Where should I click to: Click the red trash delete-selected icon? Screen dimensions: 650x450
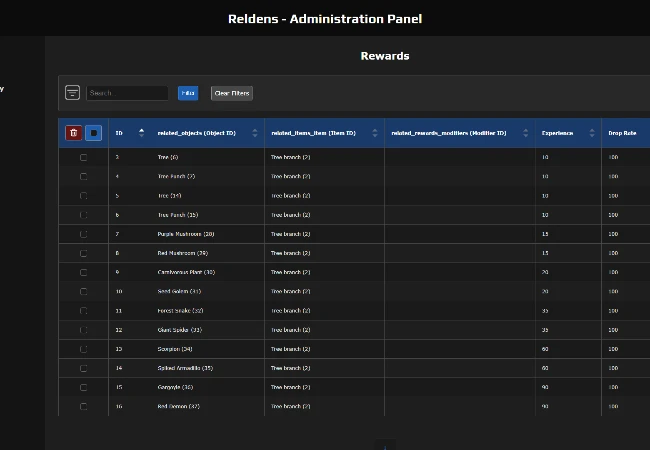point(74,133)
